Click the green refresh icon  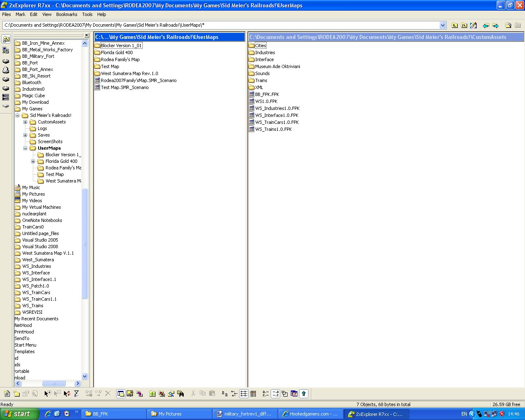pyautogui.click(x=152, y=394)
